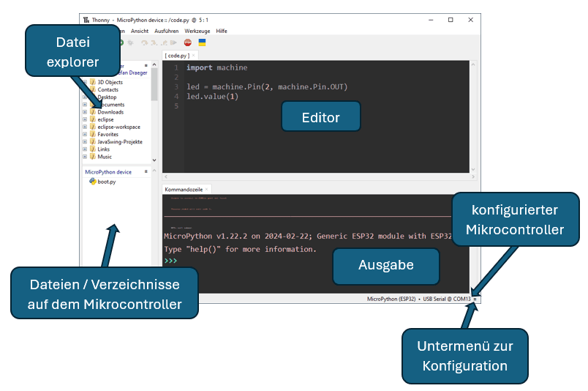Click the file explorer vertical scrollbar down arrow
588x391 pixels.
point(154,159)
